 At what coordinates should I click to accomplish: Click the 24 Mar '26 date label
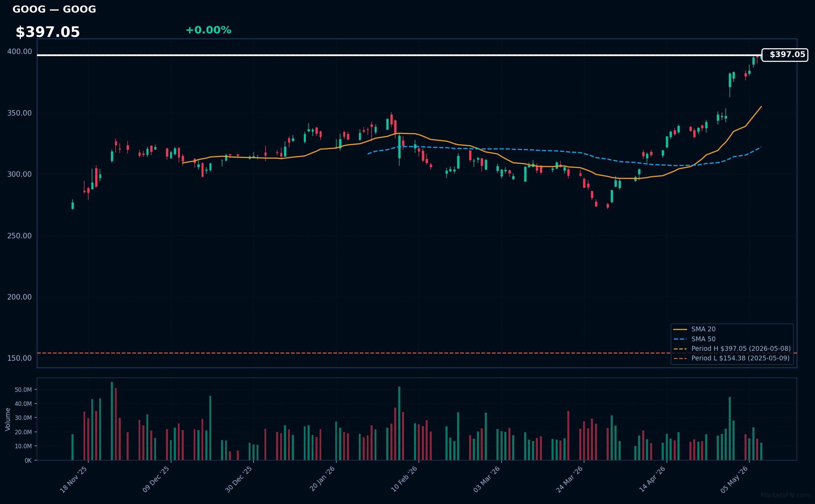(x=569, y=480)
